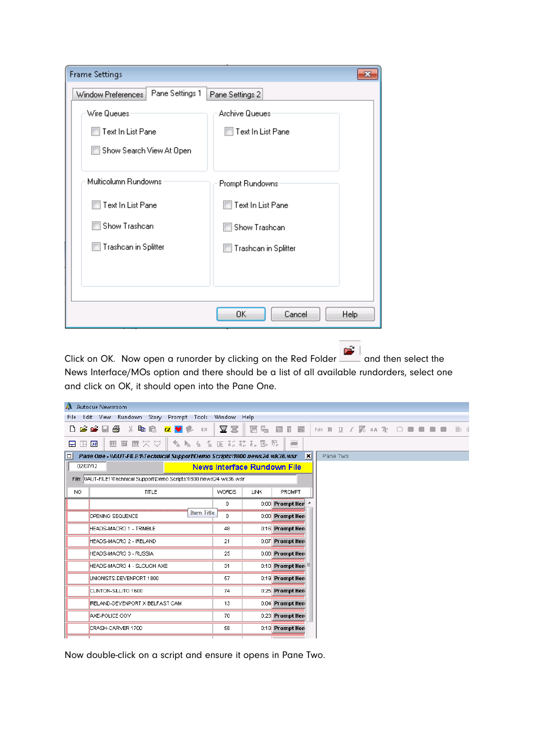Click the inline red folder icon in instructions
The image size is (534, 756).
pyautogui.click(x=349, y=351)
